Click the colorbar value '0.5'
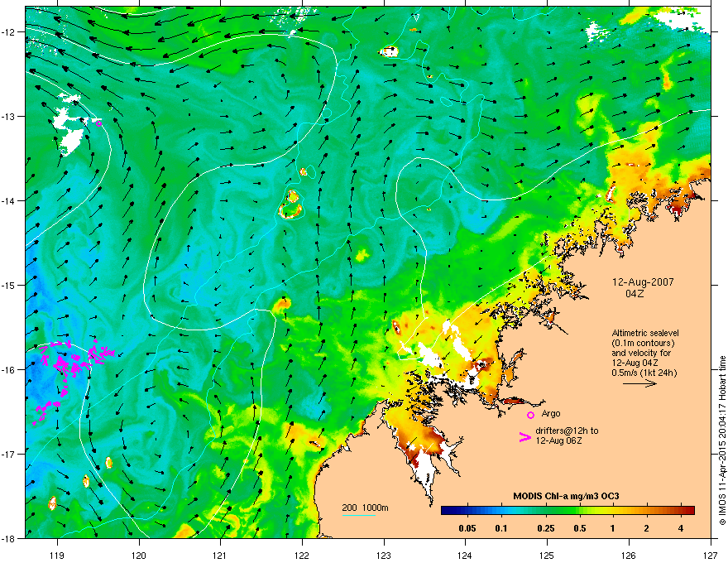 pyautogui.click(x=579, y=528)
